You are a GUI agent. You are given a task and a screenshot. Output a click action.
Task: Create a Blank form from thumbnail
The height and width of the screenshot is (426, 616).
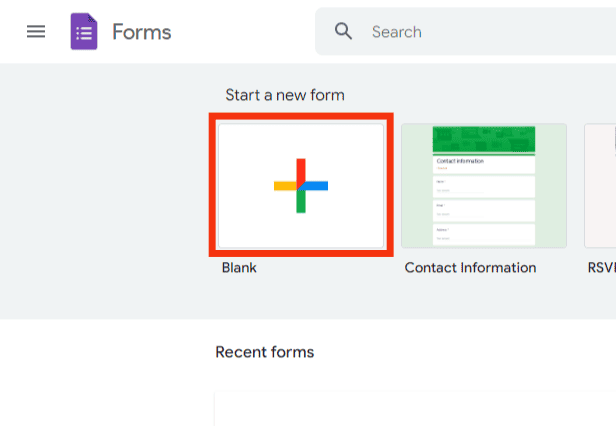301,185
